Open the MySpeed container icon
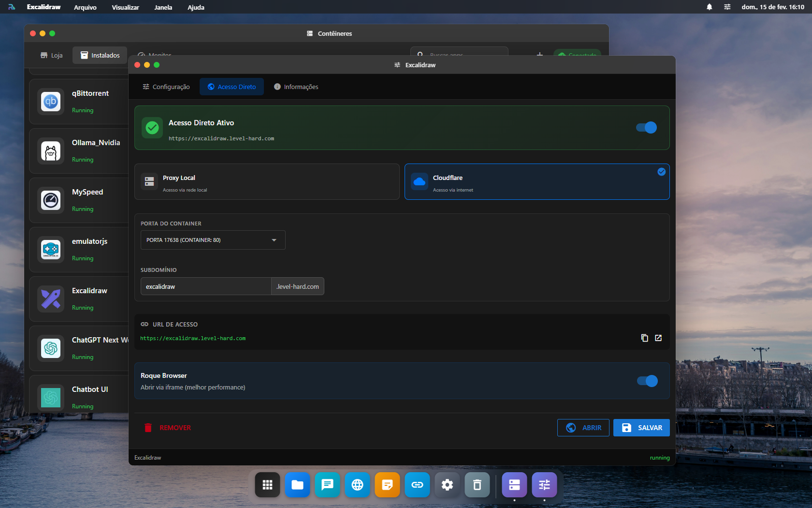Viewport: 812px width, 508px height. pyautogui.click(x=51, y=200)
